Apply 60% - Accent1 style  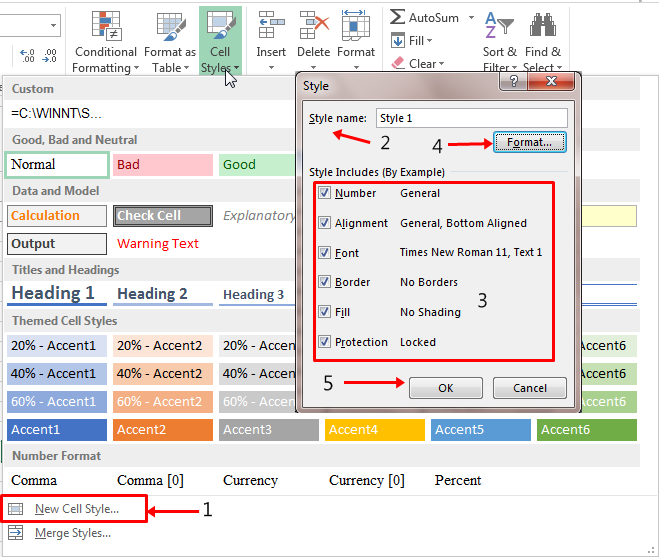[57, 401]
